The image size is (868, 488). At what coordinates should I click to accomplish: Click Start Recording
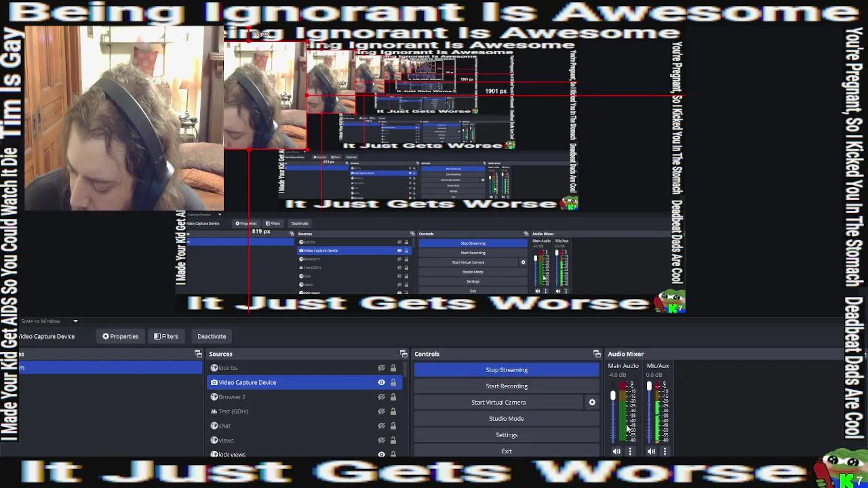click(507, 386)
